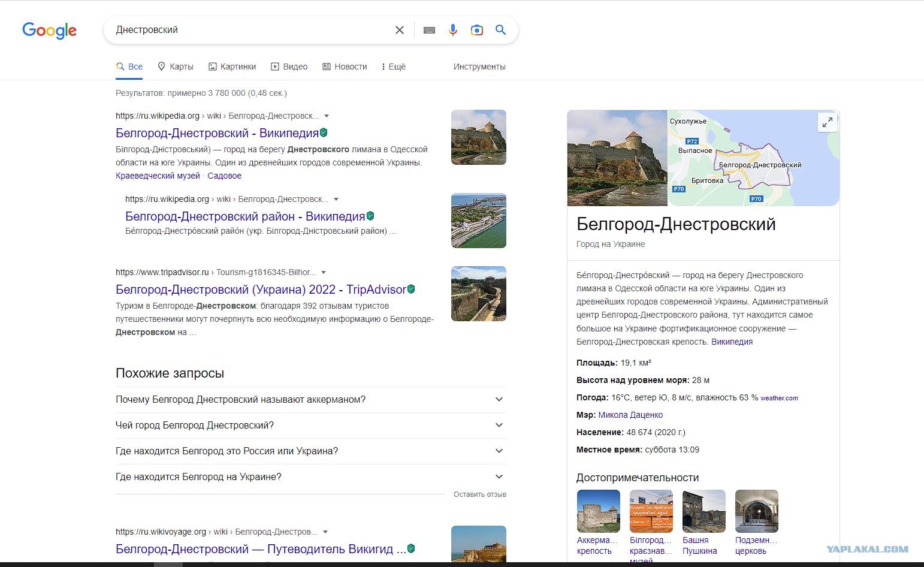Follow the Садовое sitelink
Image resolution: width=924 pixels, height=567 pixels.
pos(224,176)
